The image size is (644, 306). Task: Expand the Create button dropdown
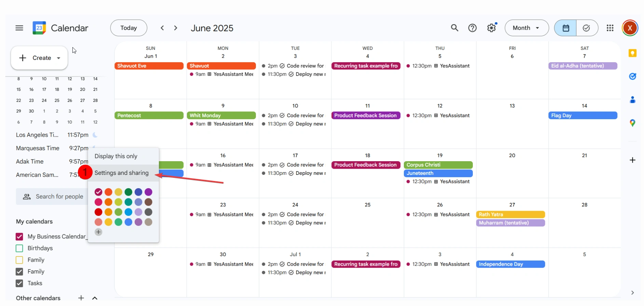[x=59, y=58]
